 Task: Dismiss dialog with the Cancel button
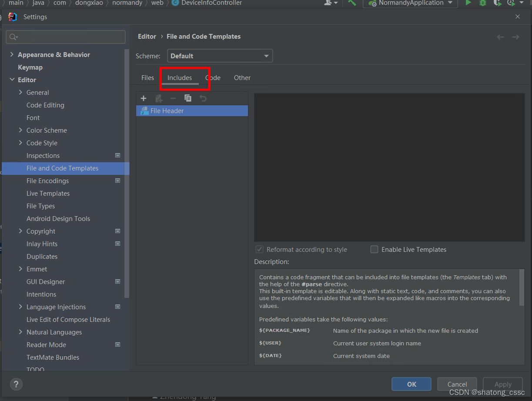tap(457, 384)
